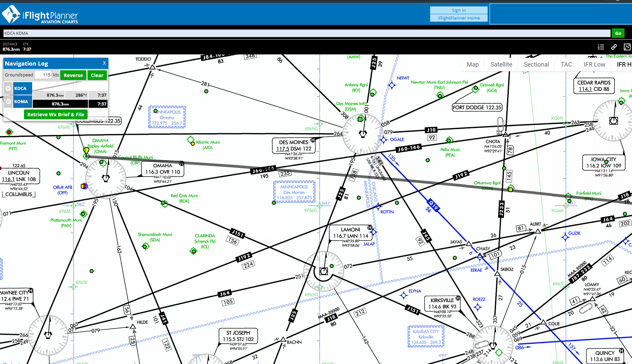Click the green Go button

(x=618, y=33)
